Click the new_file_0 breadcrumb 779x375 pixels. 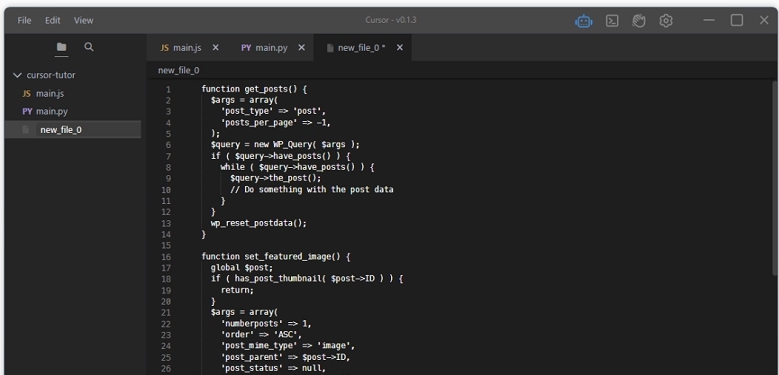coord(179,71)
